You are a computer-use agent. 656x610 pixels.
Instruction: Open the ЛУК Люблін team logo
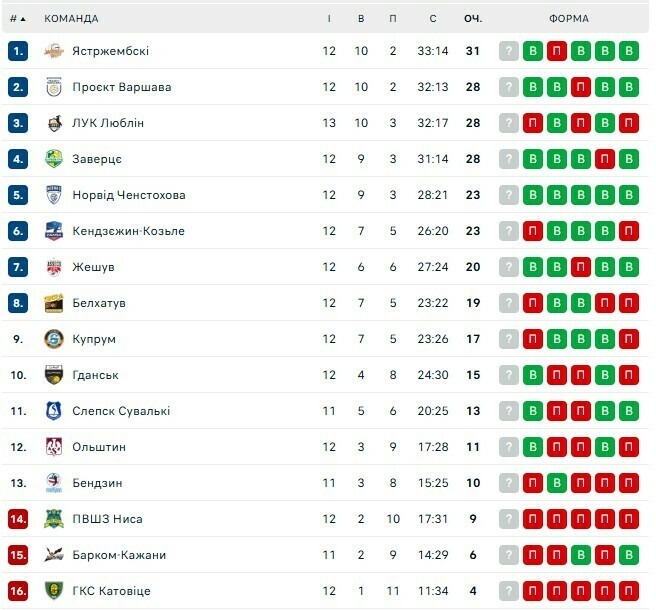coord(54,123)
